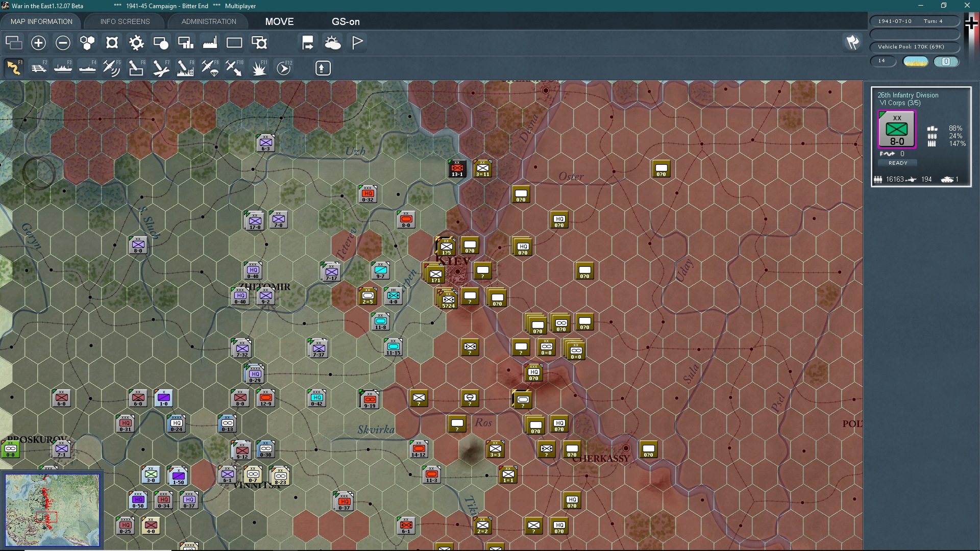Select the 0-0 green unit near Proskurov
The width and height of the screenshot is (980, 551).
coord(10,449)
